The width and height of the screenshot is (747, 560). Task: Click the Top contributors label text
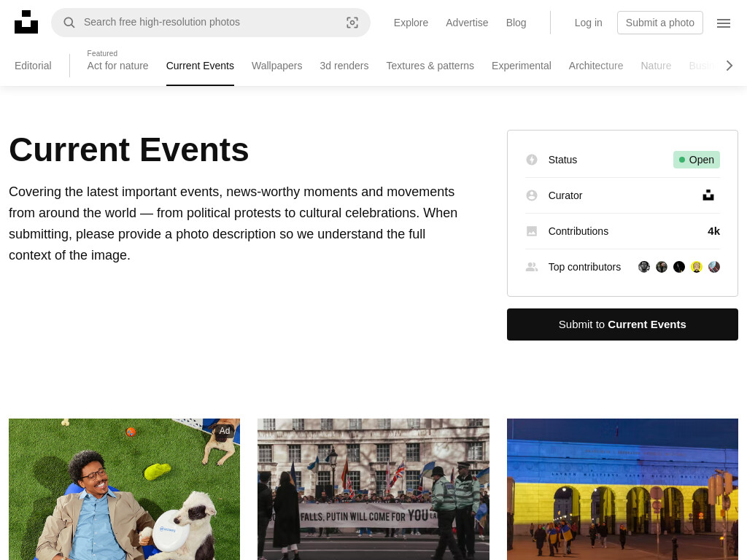[584, 267]
